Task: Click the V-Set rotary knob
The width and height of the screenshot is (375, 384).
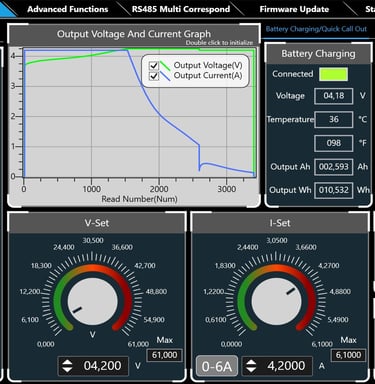Action: coord(93,302)
